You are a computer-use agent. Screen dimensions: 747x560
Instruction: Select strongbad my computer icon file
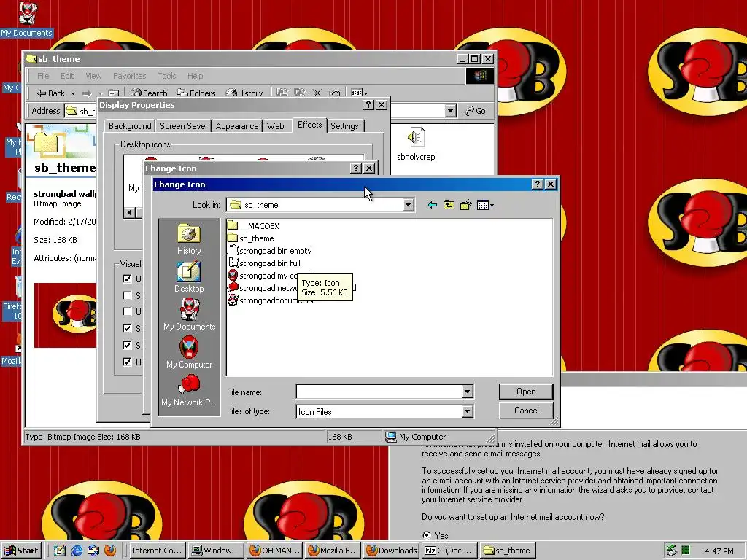pyautogui.click(x=263, y=275)
